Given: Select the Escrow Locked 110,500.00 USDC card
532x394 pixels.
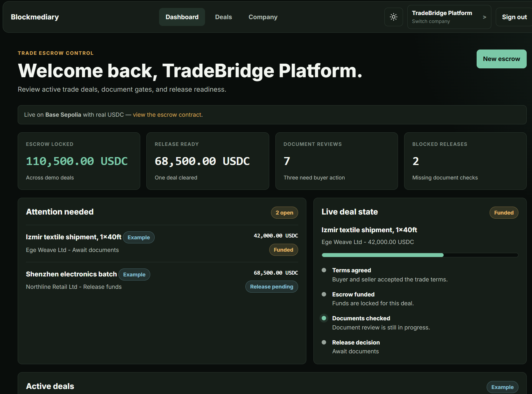Looking at the screenshot, I should 79,161.
